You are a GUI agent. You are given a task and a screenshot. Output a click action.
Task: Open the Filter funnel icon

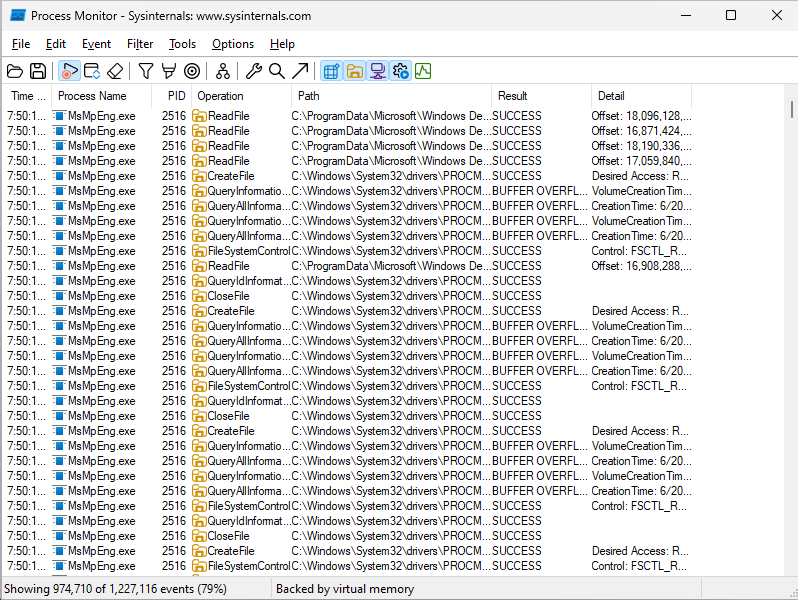click(146, 71)
